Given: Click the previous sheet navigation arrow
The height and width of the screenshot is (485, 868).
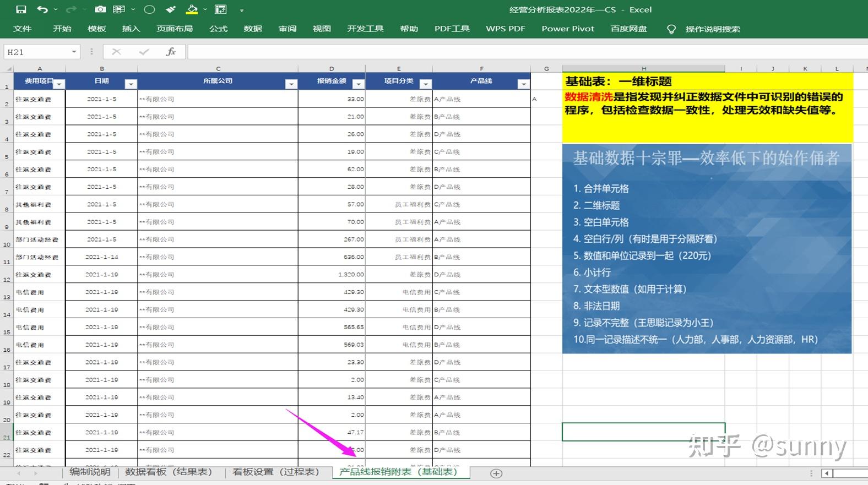Looking at the screenshot, I should tap(19, 473).
